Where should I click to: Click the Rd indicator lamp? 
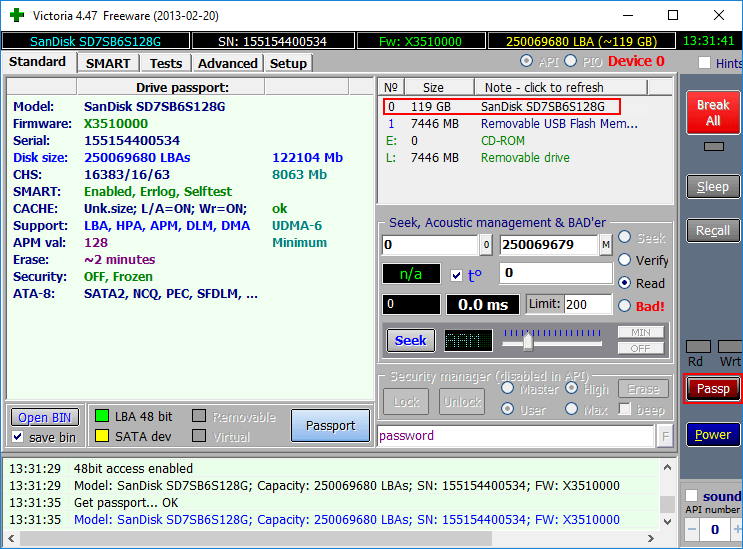(698, 346)
